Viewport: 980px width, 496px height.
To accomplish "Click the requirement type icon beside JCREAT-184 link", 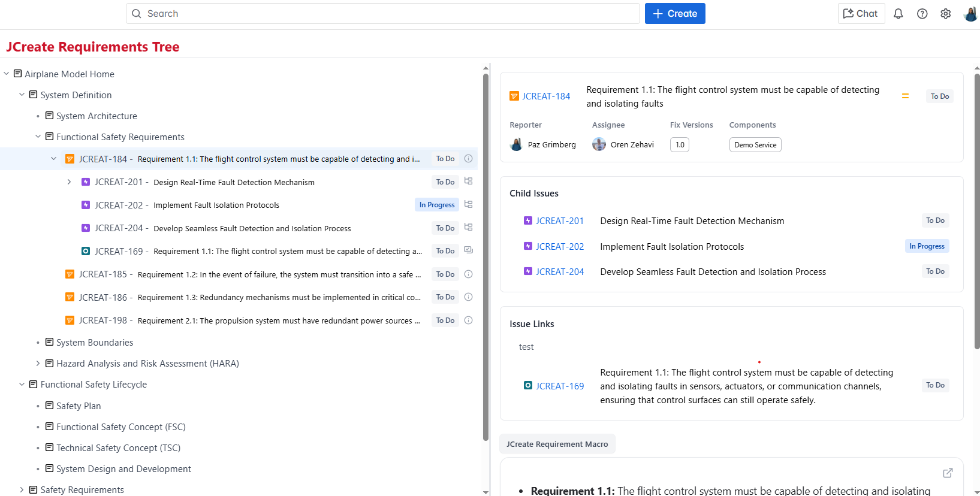I will (514, 96).
